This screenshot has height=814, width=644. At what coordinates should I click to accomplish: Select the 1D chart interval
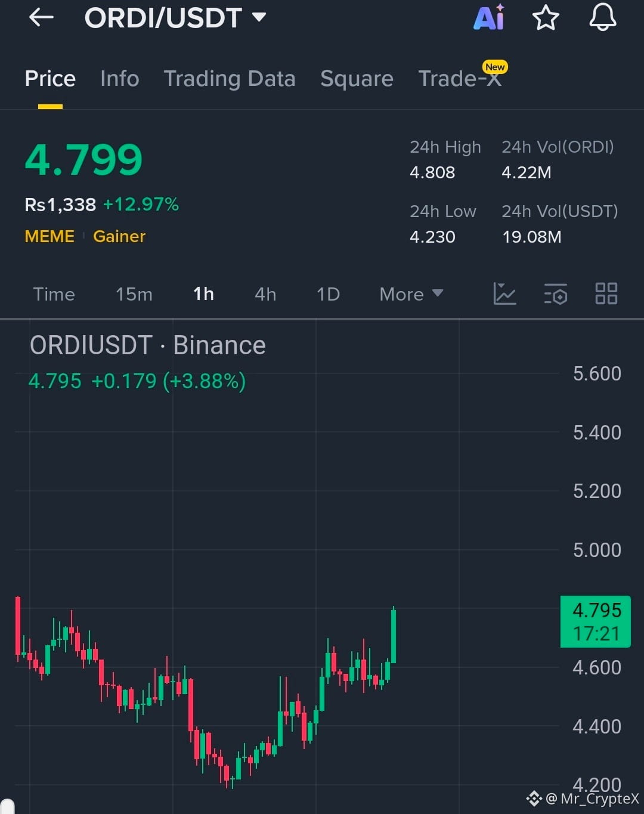(328, 294)
